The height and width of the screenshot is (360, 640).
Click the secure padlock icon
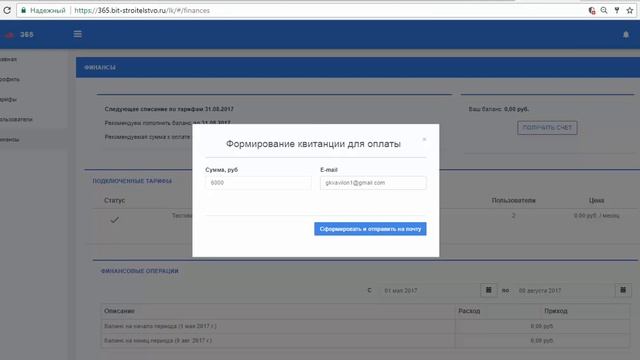23,11
